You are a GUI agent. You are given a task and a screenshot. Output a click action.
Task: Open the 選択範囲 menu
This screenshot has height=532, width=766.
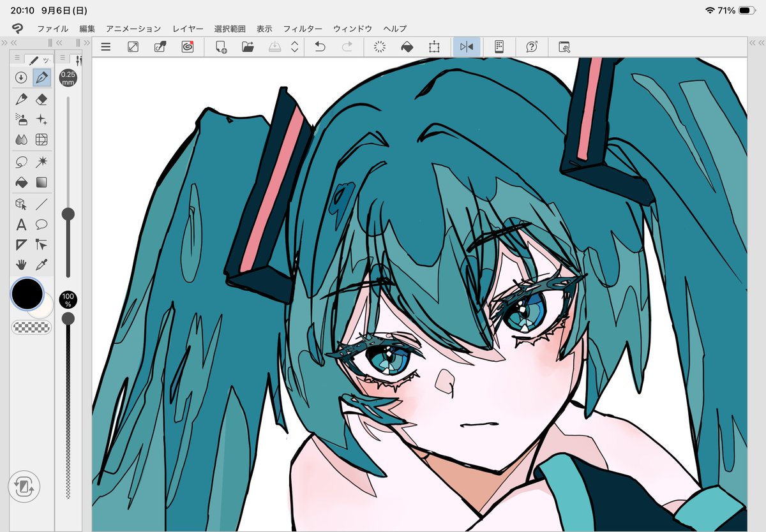coord(230,29)
